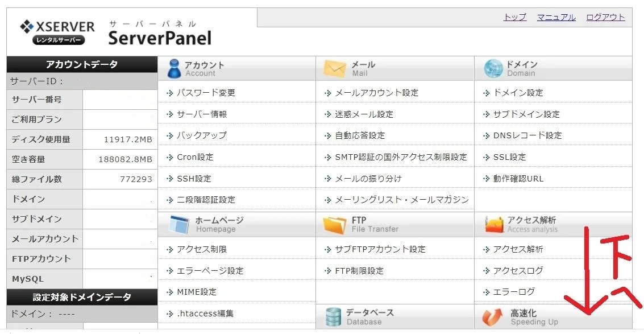
Task: Open the トップ link in header
Action: point(514,17)
